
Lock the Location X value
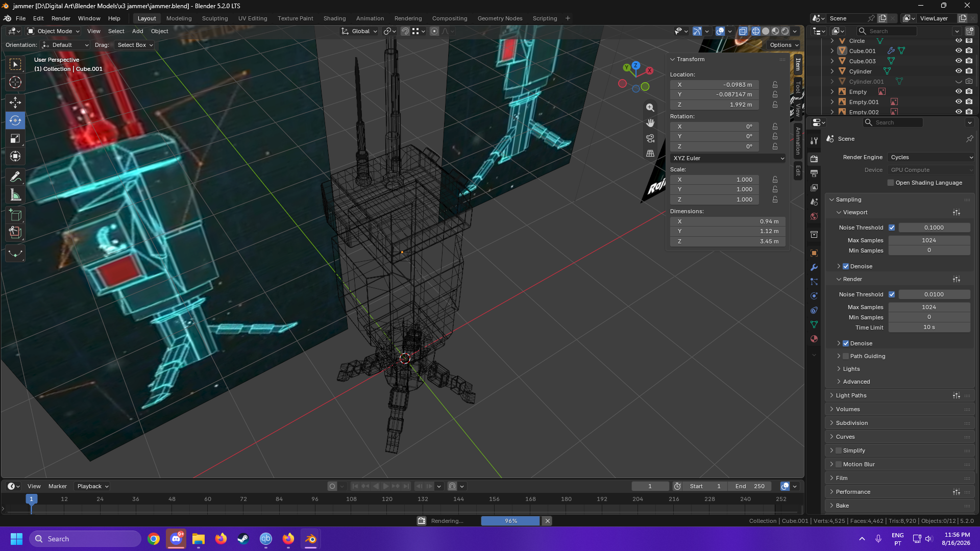click(775, 85)
